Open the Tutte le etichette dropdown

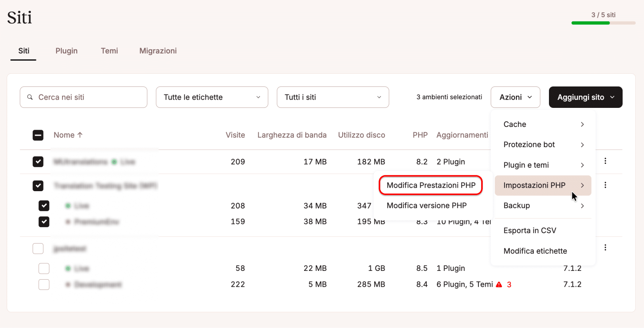click(x=212, y=97)
